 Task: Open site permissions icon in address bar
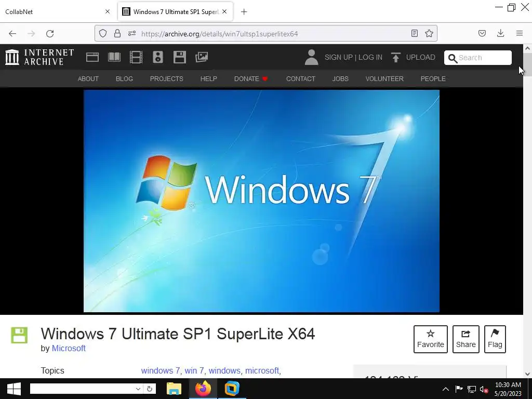pyautogui.click(x=132, y=34)
